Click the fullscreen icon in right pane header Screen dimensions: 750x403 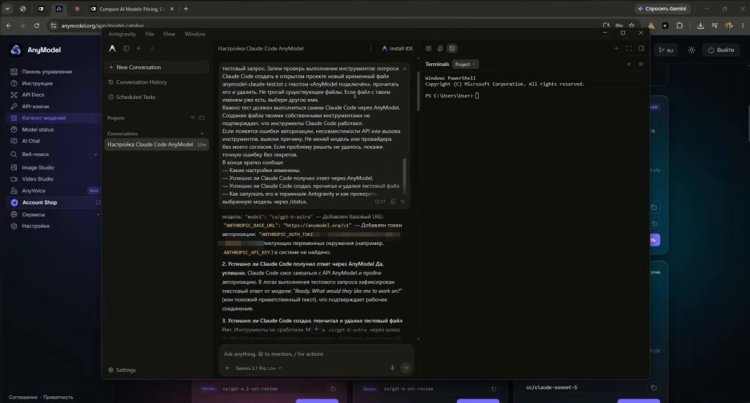629,48
